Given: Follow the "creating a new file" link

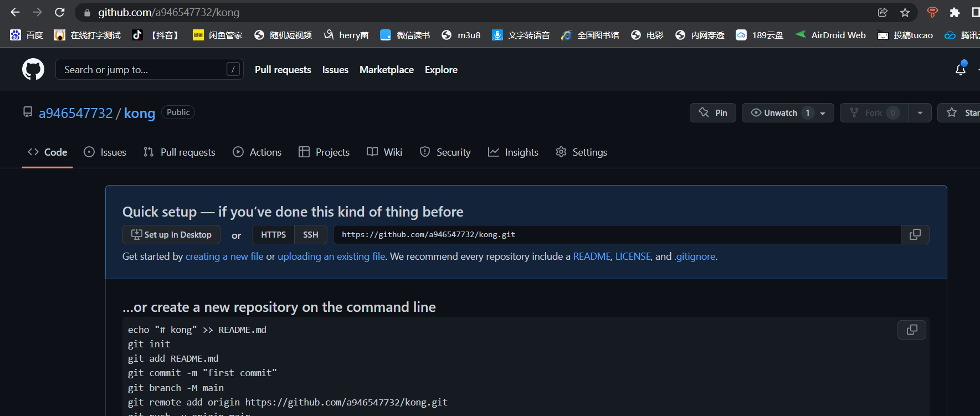Looking at the screenshot, I should 224,256.
